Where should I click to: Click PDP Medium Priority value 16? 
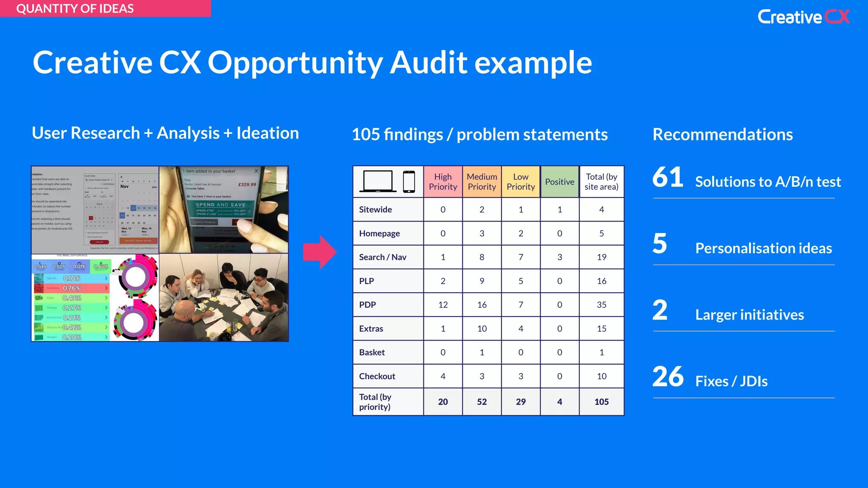click(x=482, y=305)
